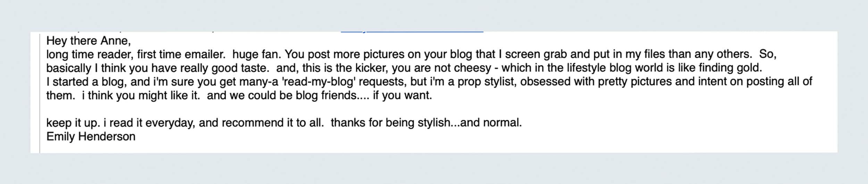Click the phrase 'if you want.'

click(402, 95)
